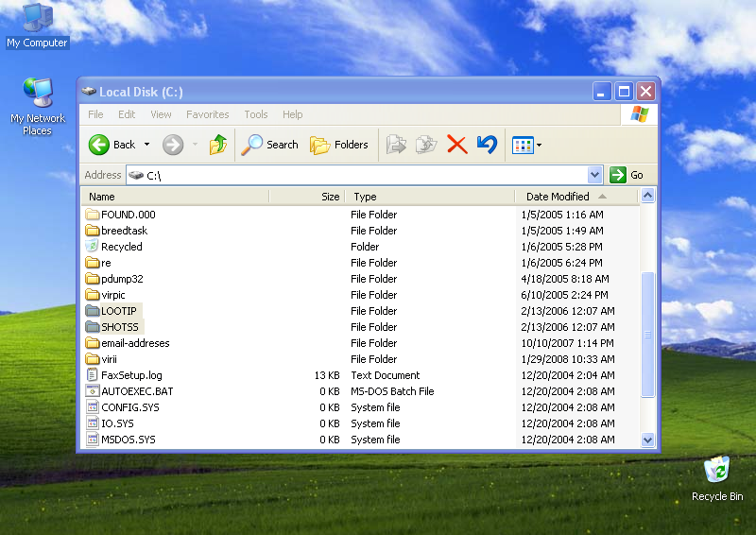
Task: Go up one folder level icon
Action: 218,145
